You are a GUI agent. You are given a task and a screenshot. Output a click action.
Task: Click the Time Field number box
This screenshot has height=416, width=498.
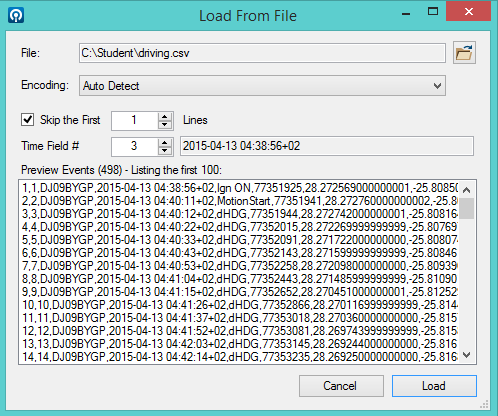click(135, 146)
